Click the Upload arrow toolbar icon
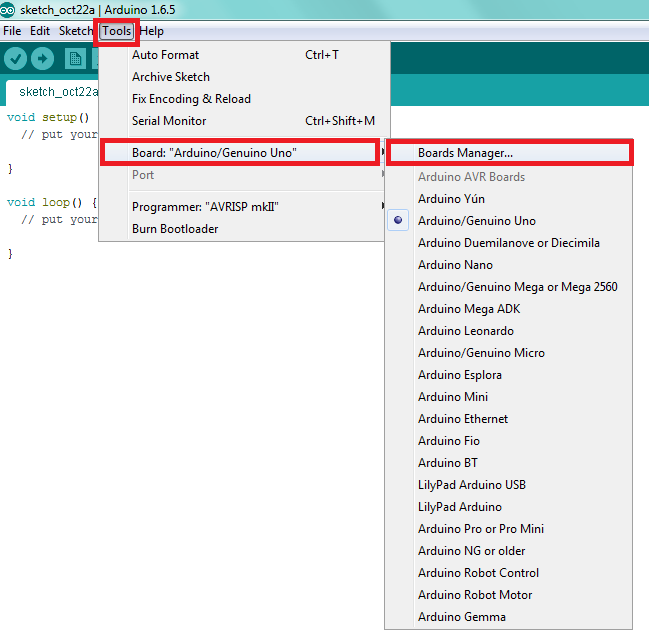Screen dimensions: 650x639 pos(42,58)
